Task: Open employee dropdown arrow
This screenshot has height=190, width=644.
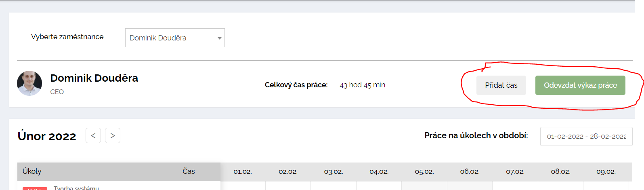Action: pyautogui.click(x=220, y=38)
